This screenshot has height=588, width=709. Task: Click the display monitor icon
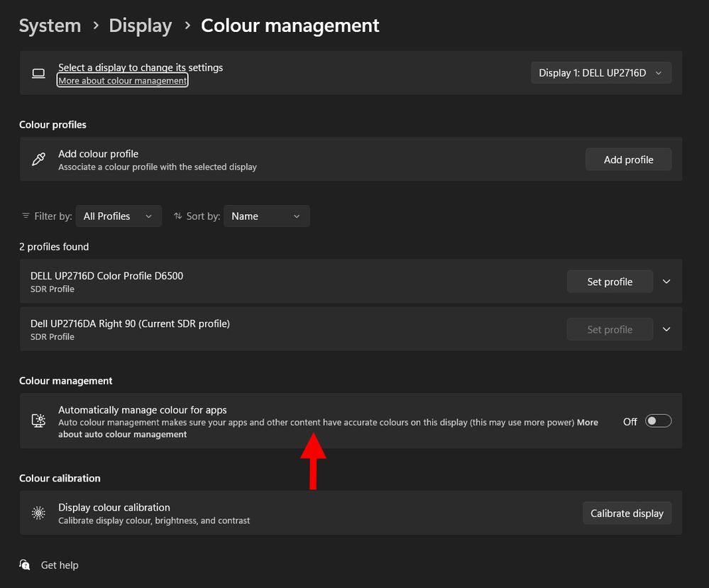[38, 74]
